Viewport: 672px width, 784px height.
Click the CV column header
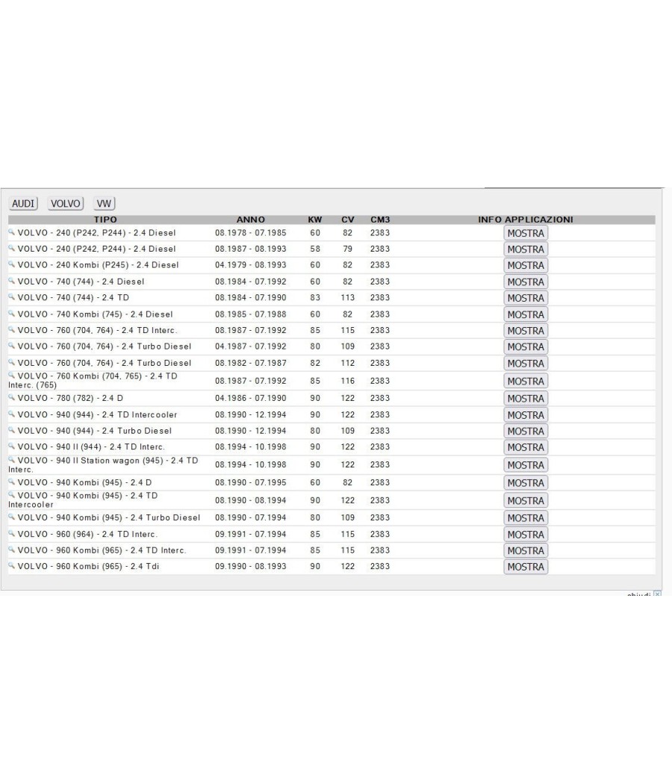pos(347,220)
